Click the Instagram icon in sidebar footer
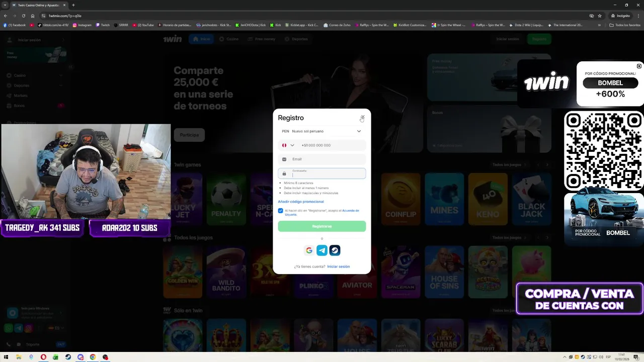644x362 pixels. pyautogui.click(x=29, y=328)
